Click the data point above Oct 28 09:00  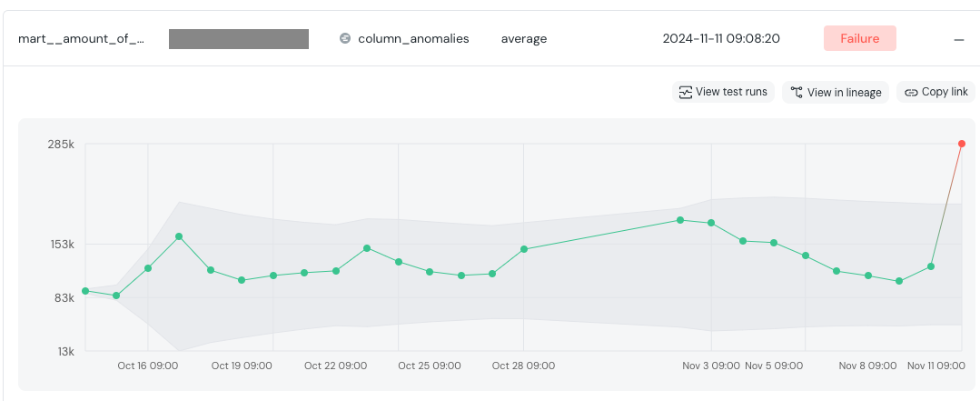point(524,249)
